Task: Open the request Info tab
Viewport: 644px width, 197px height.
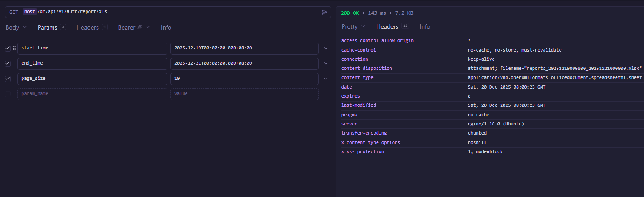Action: 166,27
